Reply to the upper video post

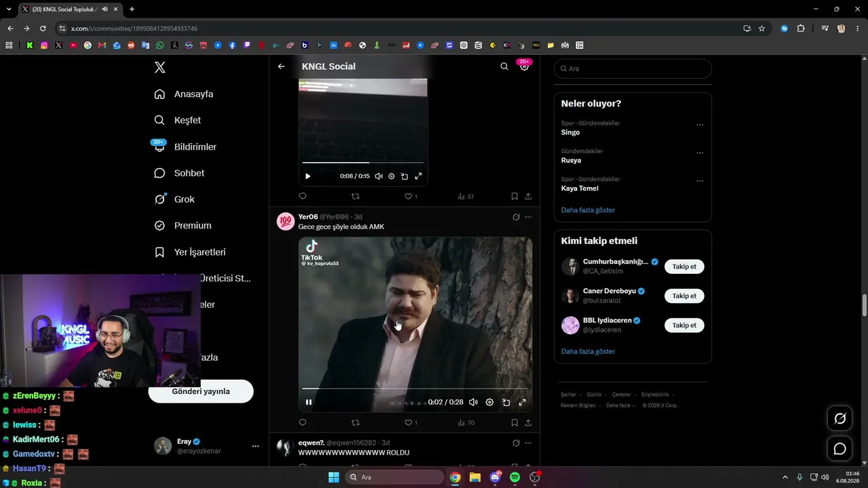coord(302,197)
